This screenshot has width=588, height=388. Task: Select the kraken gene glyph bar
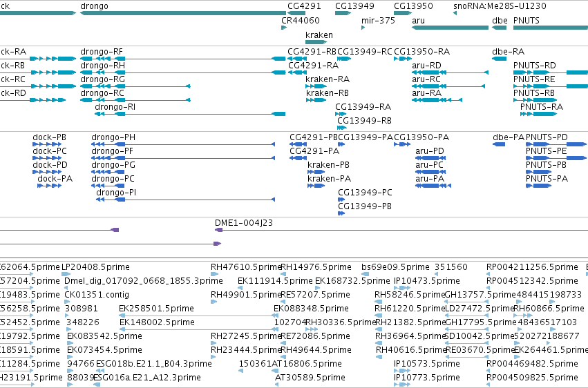pyautogui.click(x=316, y=42)
